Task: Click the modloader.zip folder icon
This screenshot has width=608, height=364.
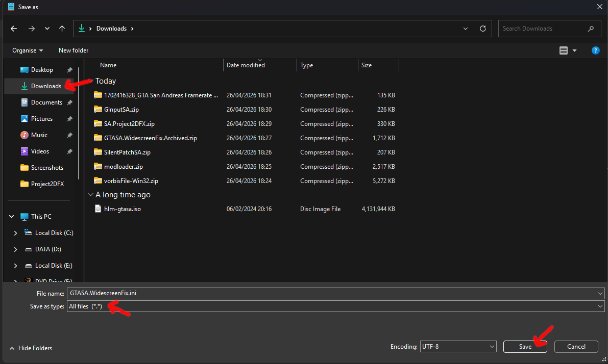Action: 98,167
